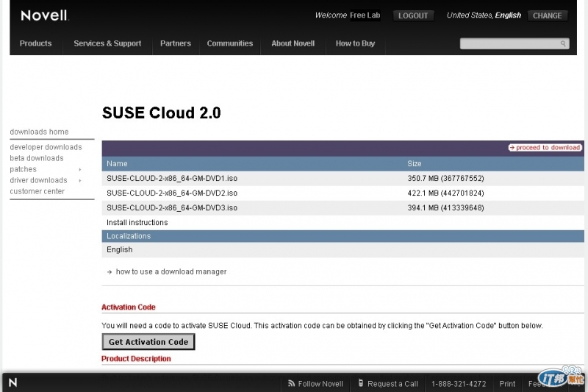Click the Product Description heading

tap(136, 359)
